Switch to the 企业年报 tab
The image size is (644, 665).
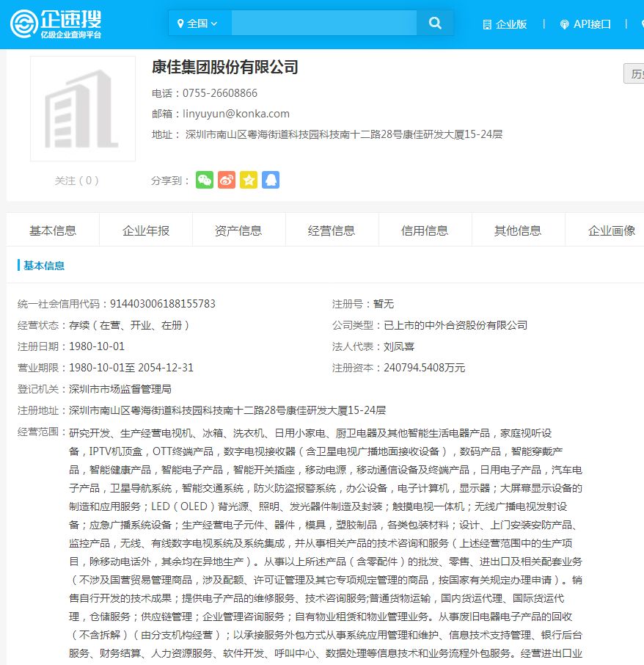pyautogui.click(x=144, y=230)
